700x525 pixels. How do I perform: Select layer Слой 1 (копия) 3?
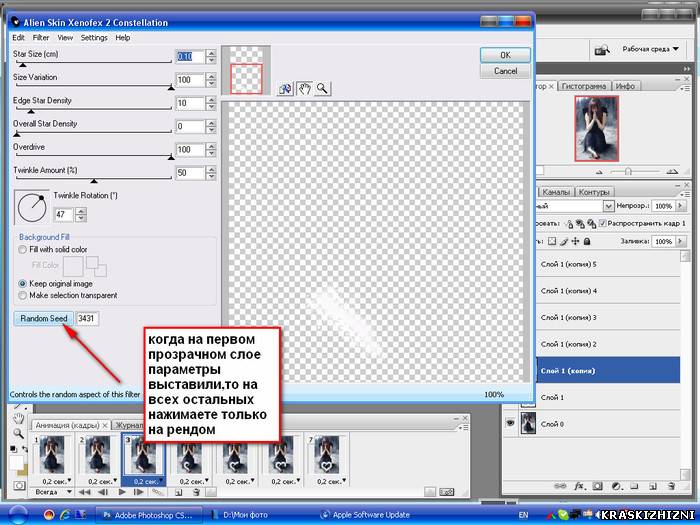pos(609,317)
